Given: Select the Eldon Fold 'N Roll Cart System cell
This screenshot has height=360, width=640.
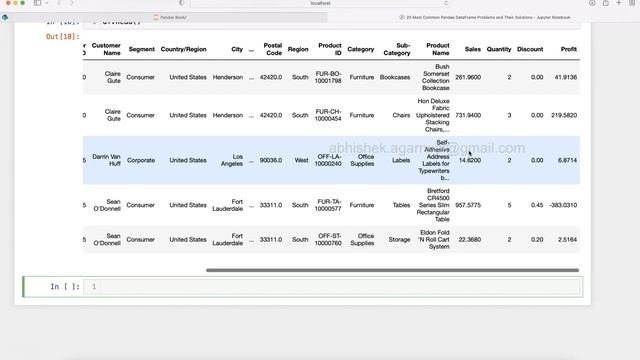Looking at the screenshot, I should [434, 239].
